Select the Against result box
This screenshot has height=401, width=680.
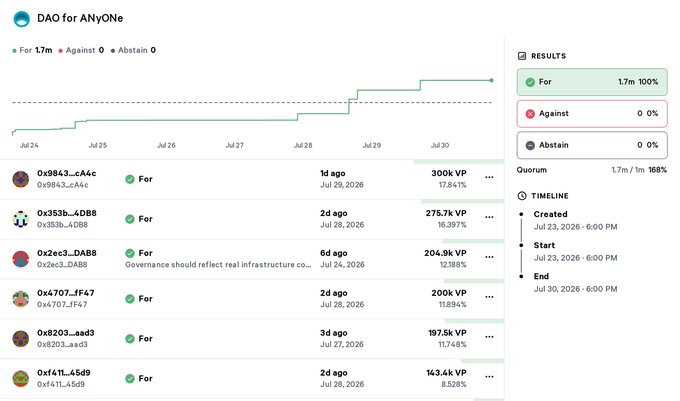pos(592,114)
